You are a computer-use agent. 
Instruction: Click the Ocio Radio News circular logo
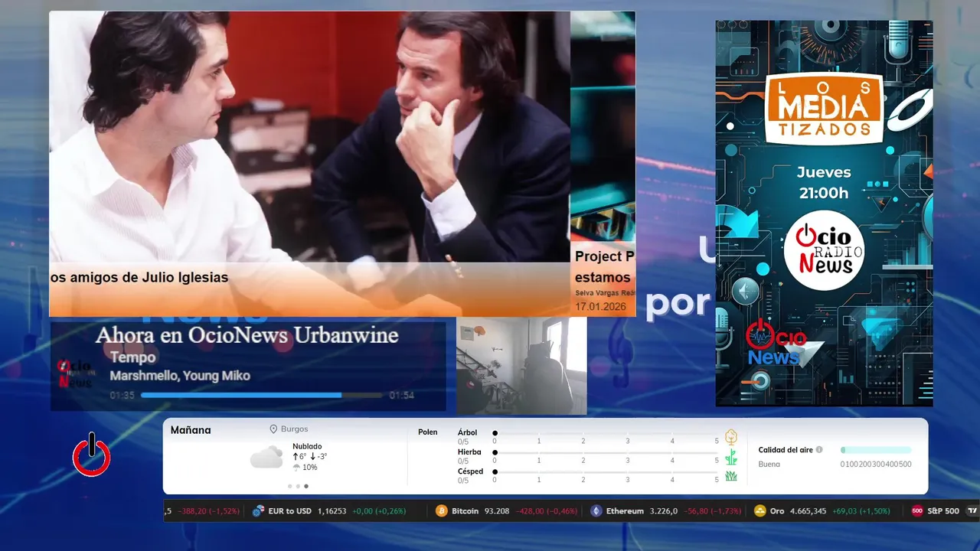(x=824, y=250)
